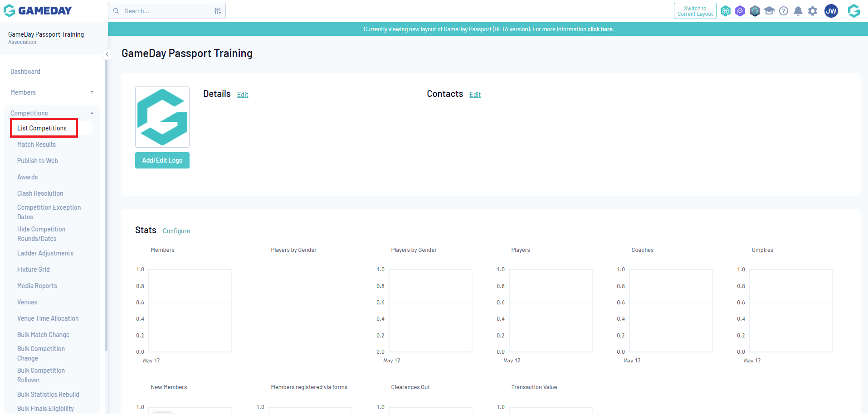Go to Dashboard in the sidebar
The image size is (868, 414).
coord(25,72)
